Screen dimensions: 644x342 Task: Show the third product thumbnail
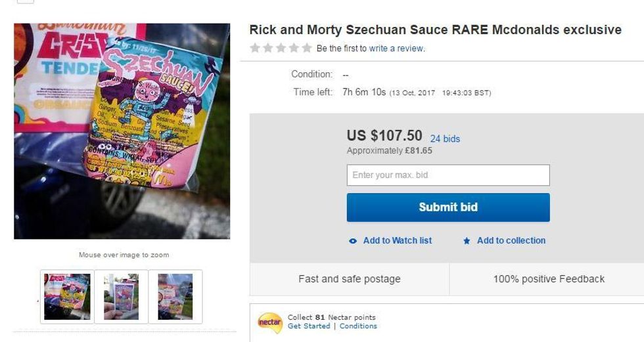[175, 297]
